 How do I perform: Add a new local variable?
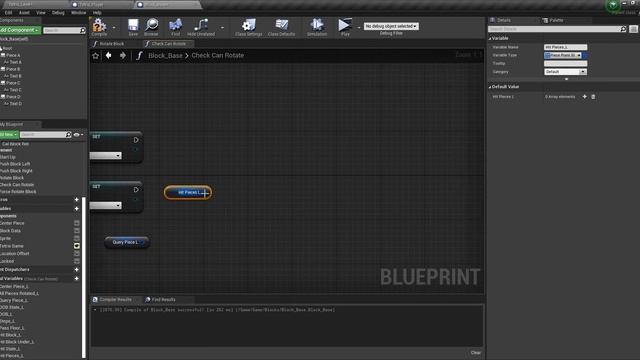tap(76, 278)
